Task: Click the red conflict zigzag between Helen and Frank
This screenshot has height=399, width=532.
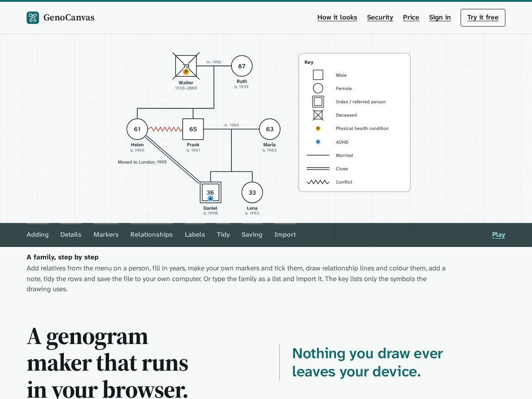Action: point(165,129)
